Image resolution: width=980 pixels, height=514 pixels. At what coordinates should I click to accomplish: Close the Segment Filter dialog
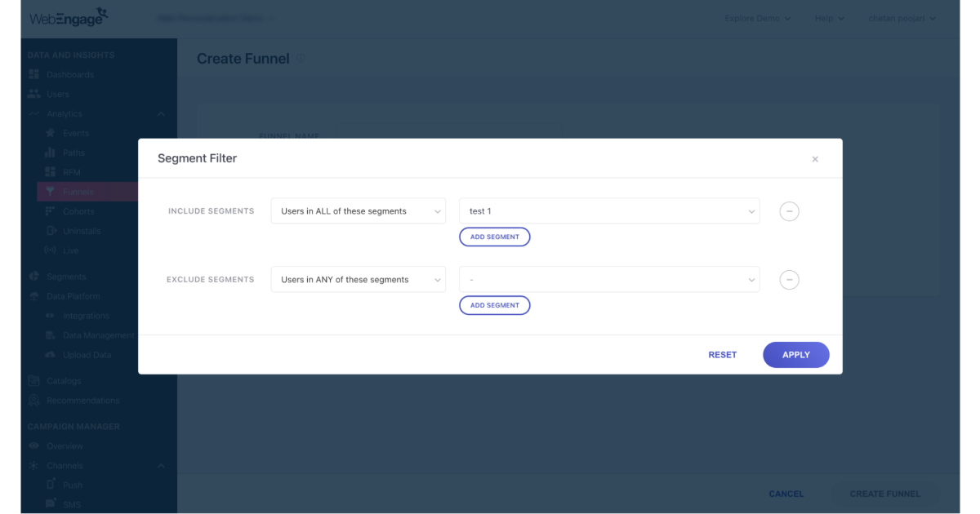pos(814,159)
